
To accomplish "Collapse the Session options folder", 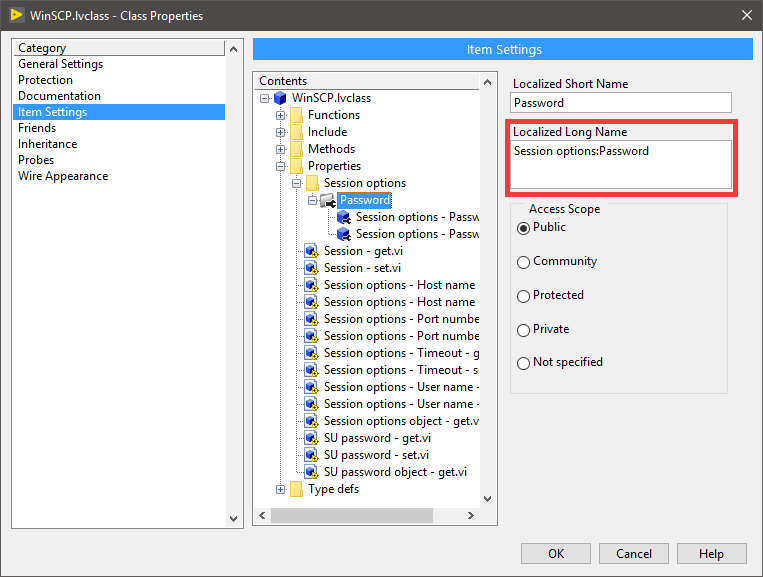I will click(x=296, y=184).
